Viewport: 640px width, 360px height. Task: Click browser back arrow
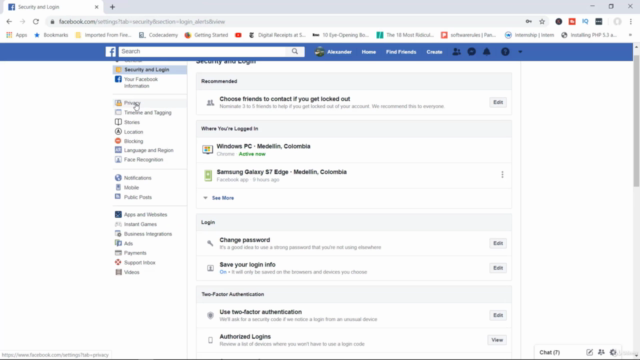9,22
